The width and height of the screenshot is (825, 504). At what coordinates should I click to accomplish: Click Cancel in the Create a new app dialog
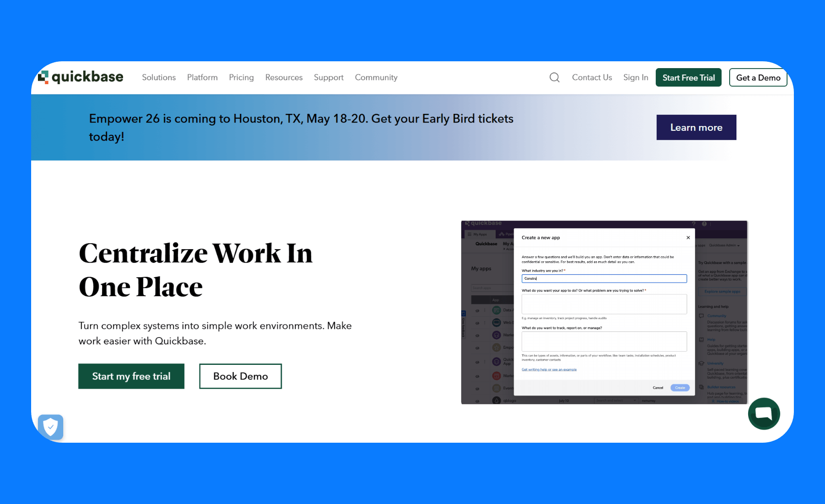pos(658,388)
